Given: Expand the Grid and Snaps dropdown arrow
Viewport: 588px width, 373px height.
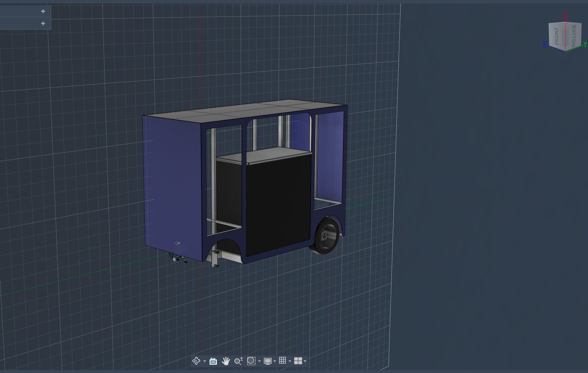Looking at the screenshot, I should click(290, 361).
